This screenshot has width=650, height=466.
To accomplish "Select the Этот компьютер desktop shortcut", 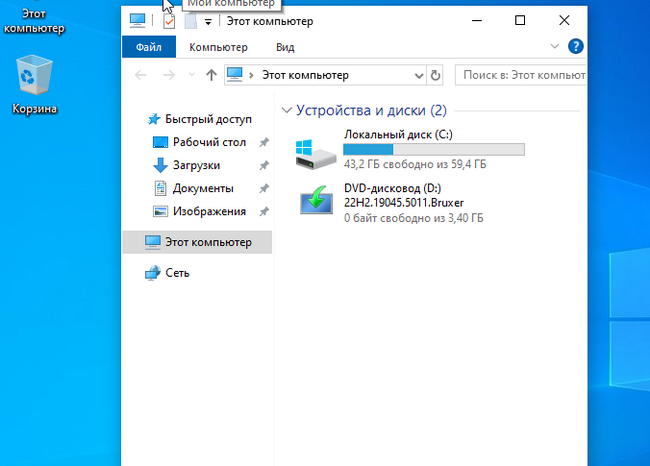I will [x=34, y=19].
